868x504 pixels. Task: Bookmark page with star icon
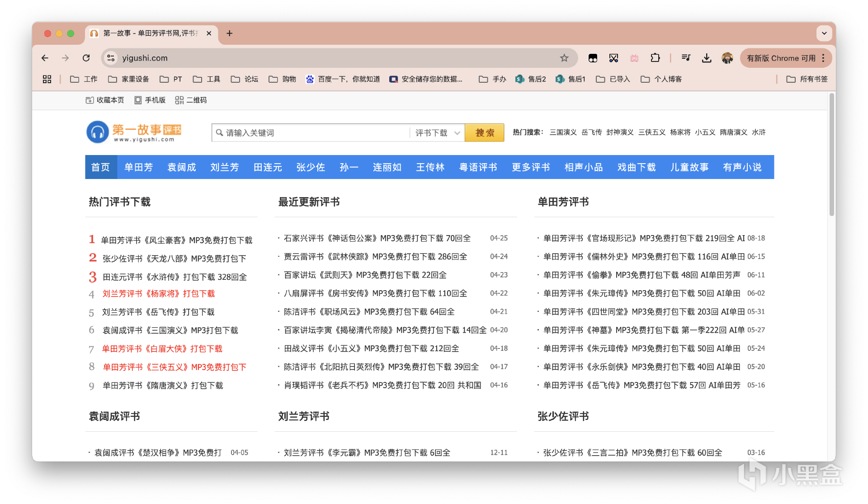[564, 58]
